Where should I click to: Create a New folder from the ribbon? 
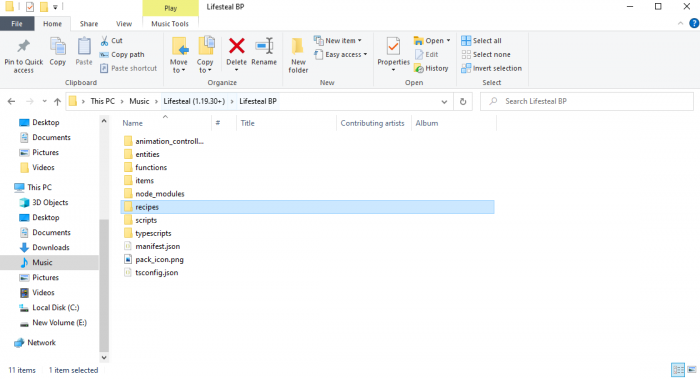coord(298,55)
